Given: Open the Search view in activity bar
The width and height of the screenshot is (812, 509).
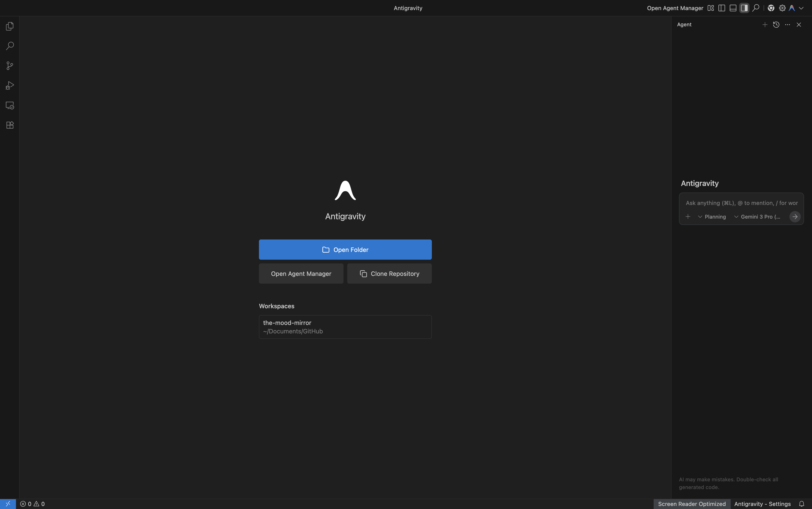Looking at the screenshot, I should click(10, 46).
